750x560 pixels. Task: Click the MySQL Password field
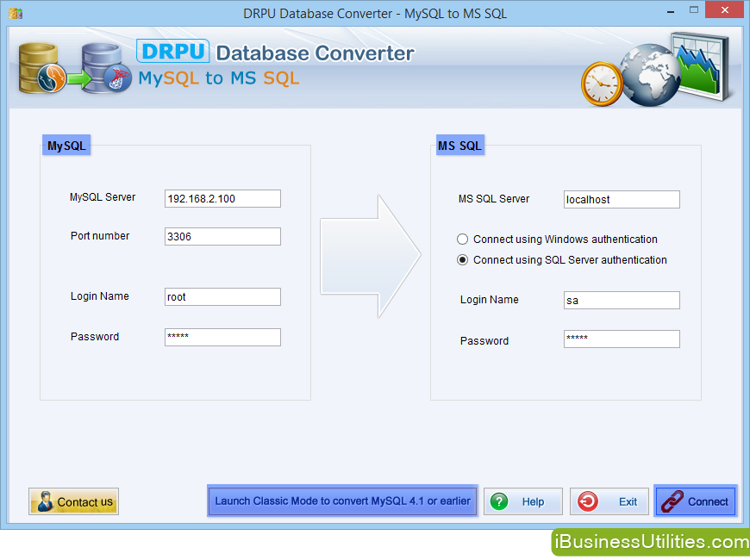(x=222, y=337)
